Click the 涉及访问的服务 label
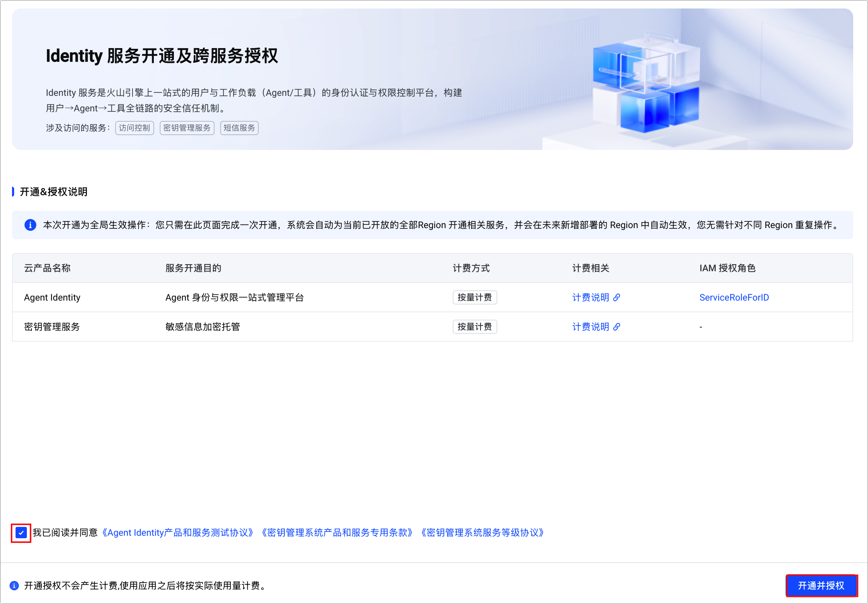Viewport: 868px width, 604px height. (x=78, y=128)
